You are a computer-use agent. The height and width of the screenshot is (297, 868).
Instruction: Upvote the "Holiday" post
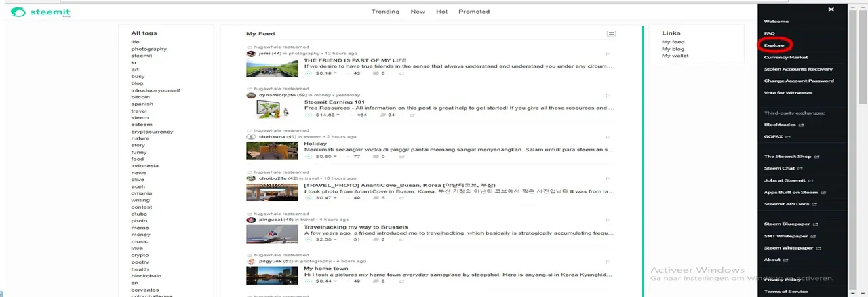pyautogui.click(x=309, y=157)
